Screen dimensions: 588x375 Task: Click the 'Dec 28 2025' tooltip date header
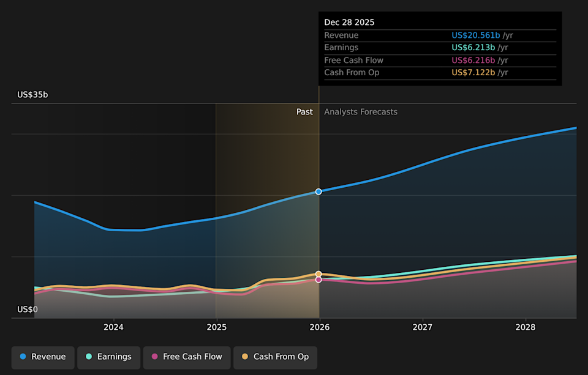coord(349,22)
